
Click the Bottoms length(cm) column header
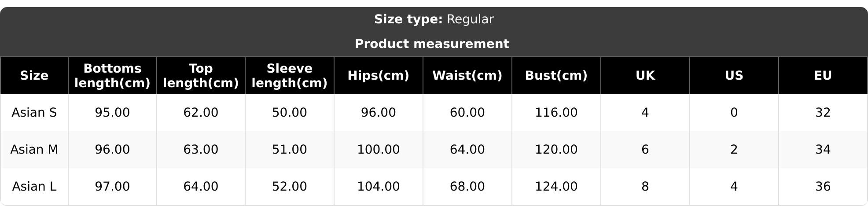112,76
